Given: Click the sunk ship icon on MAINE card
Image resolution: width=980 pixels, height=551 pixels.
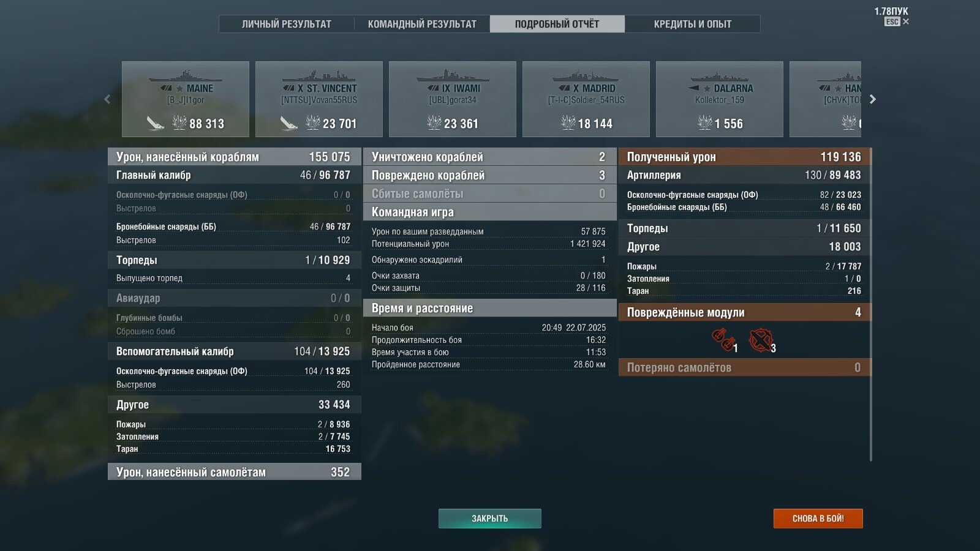Looking at the screenshot, I should (x=156, y=123).
